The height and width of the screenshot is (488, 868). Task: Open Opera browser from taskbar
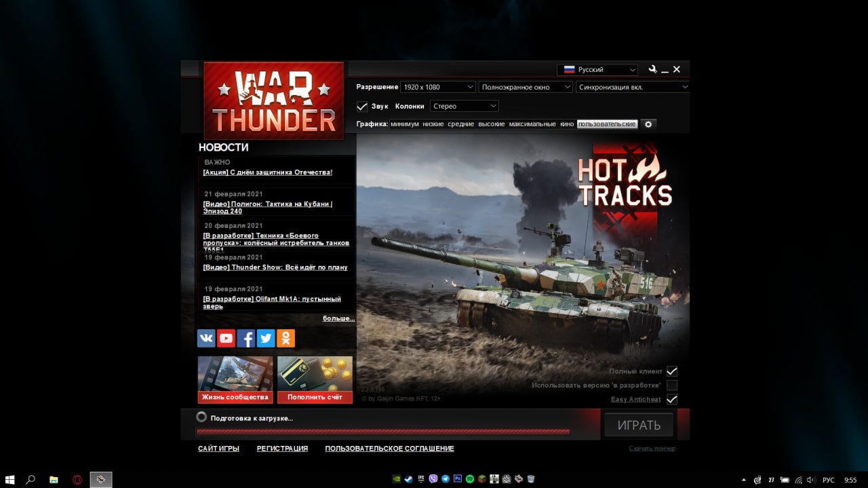point(77,479)
